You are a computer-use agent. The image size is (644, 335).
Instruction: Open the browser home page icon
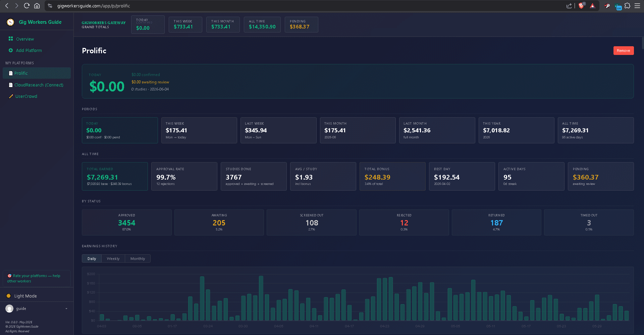tap(37, 6)
